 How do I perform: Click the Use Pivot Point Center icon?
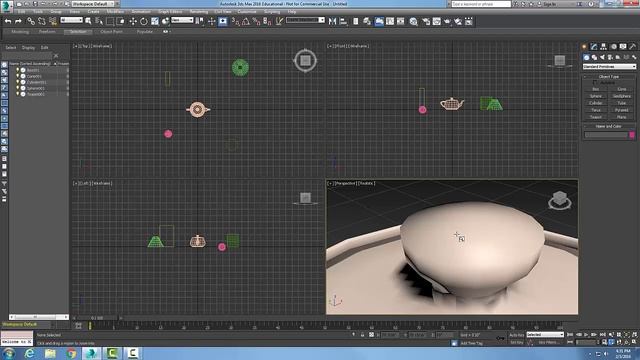click(x=200, y=21)
